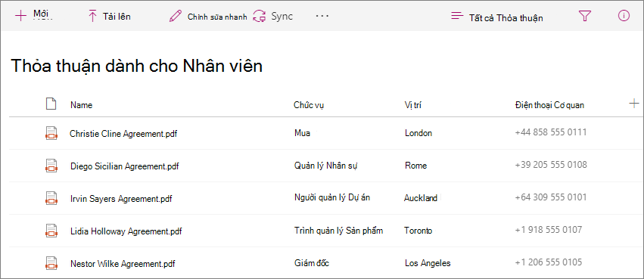Open Irvin Sayers Agreement.pdf
This screenshot has width=644, height=279.
click(121, 199)
